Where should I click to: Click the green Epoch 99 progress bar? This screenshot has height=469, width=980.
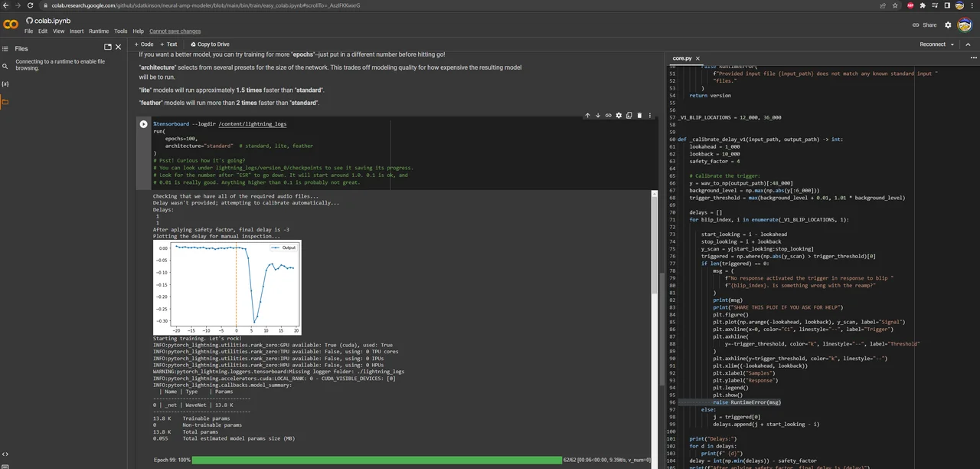click(x=376, y=460)
